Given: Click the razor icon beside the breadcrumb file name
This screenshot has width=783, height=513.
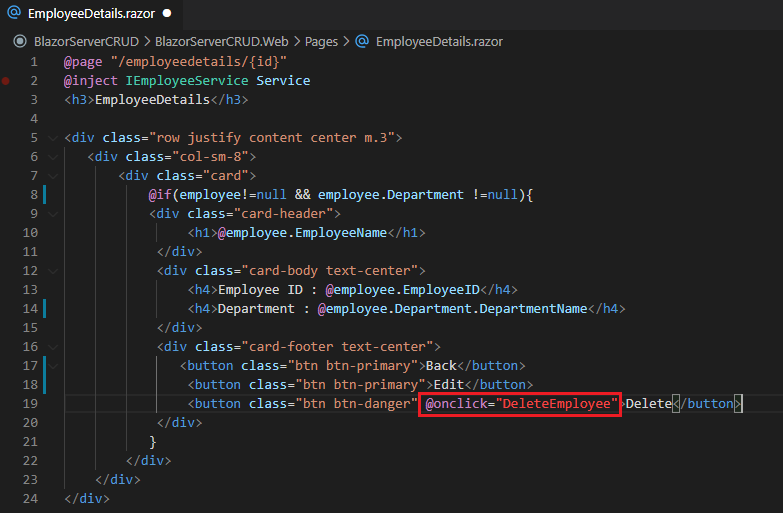Looking at the screenshot, I should (361, 42).
